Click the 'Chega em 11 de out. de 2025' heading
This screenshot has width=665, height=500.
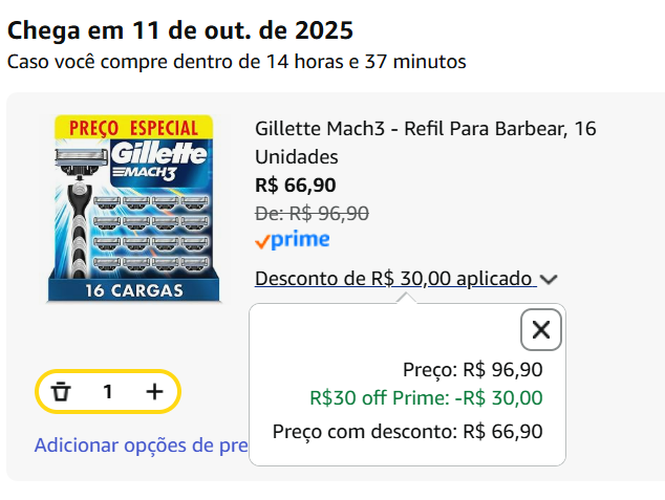pos(180,30)
